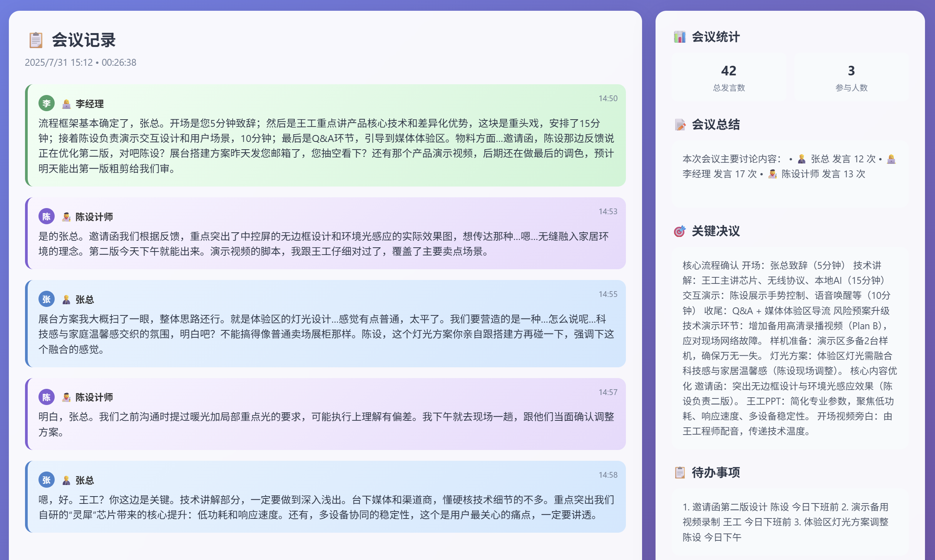This screenshot has height=560, width=935.
Task: Click the purple 陈 avatar in 14:53 message
Action: [47, 217]
